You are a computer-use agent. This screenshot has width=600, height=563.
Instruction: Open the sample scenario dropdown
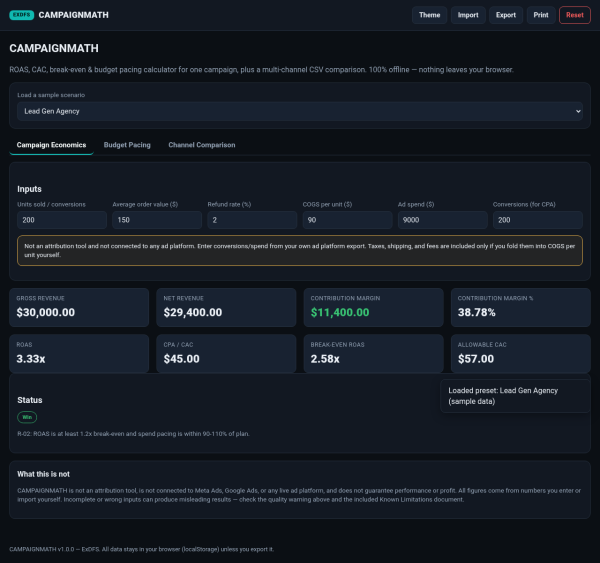pyautogui.click(x=300, y=111)
